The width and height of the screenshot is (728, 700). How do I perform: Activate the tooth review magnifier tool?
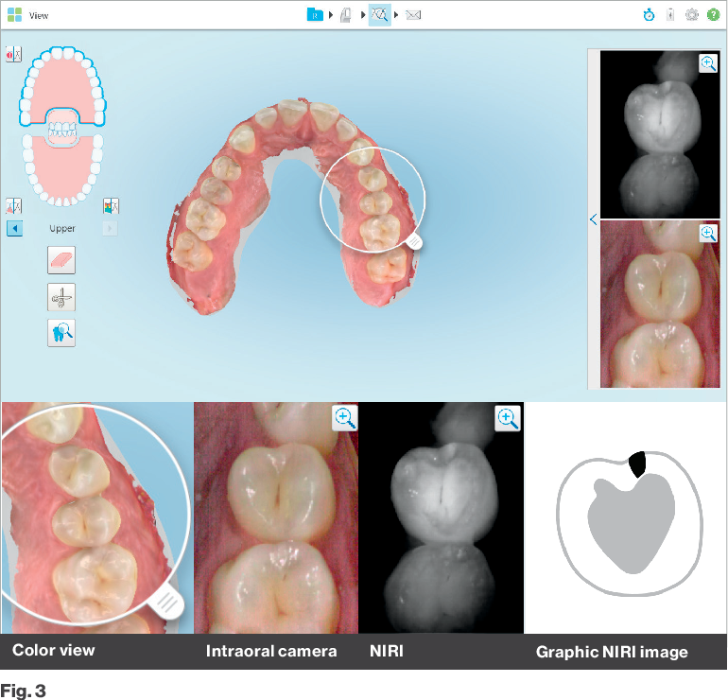[61, 333]
